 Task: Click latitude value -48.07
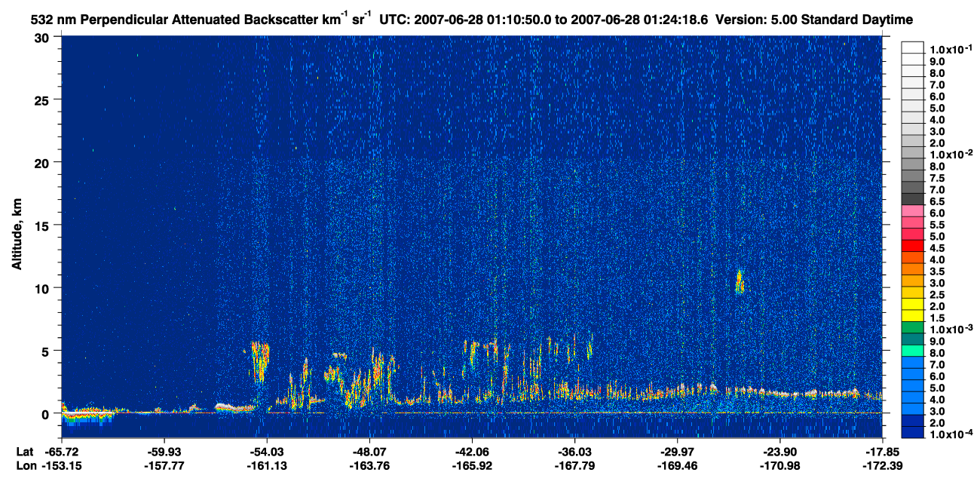pyautogui.click(x=369, y=452)
